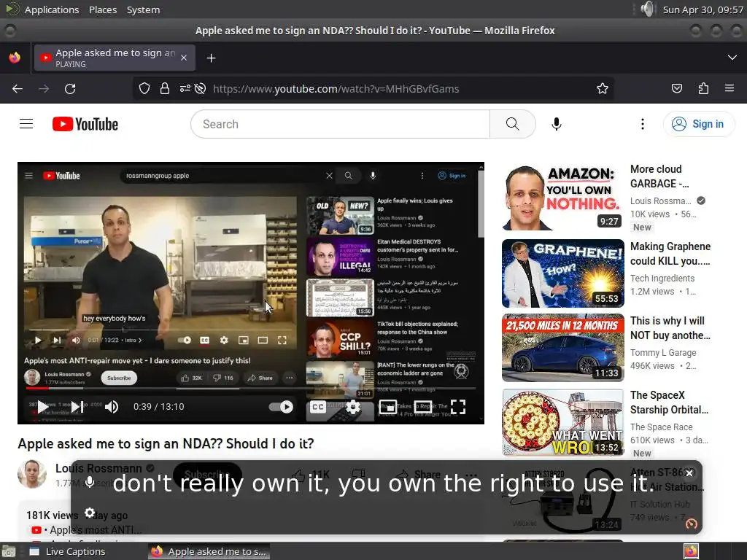
Task: Start voice search with microphone icon
Action: point(556,124)
